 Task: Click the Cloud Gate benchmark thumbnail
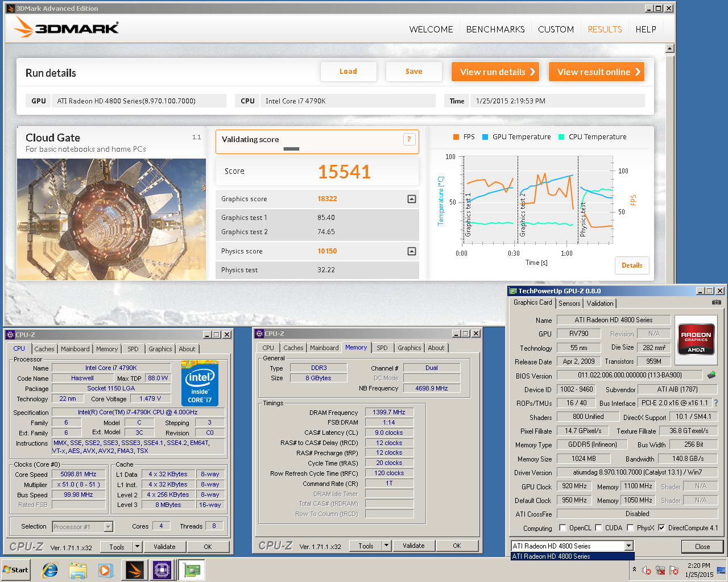tap(111, 219)
